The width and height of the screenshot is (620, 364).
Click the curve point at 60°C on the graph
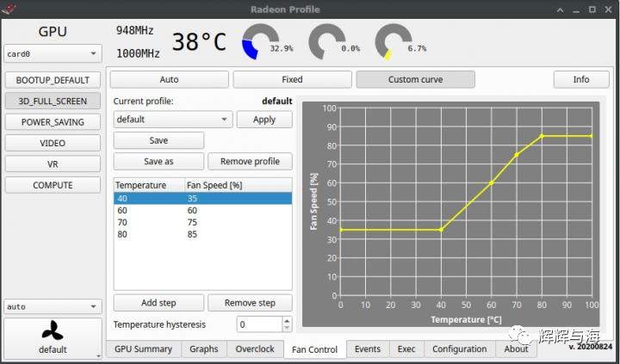[492, 182]
